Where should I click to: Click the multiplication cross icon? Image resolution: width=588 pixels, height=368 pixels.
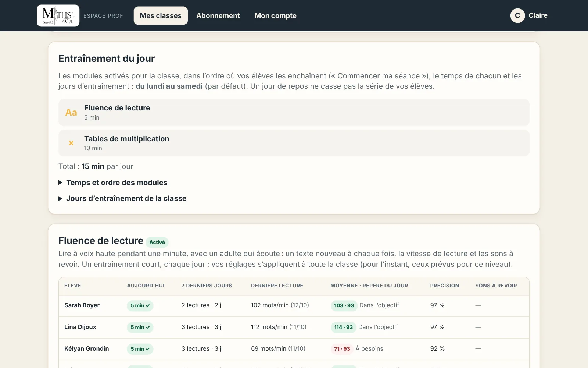71,143
